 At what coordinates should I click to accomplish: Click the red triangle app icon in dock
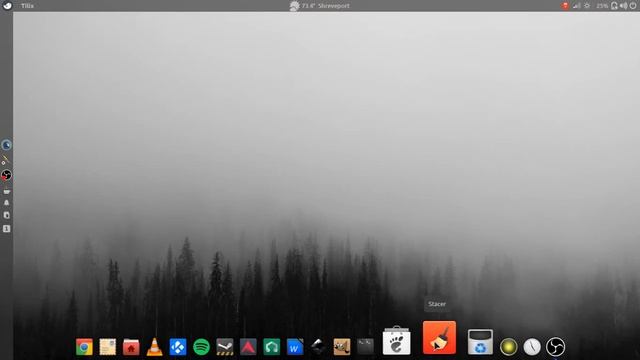248,347
